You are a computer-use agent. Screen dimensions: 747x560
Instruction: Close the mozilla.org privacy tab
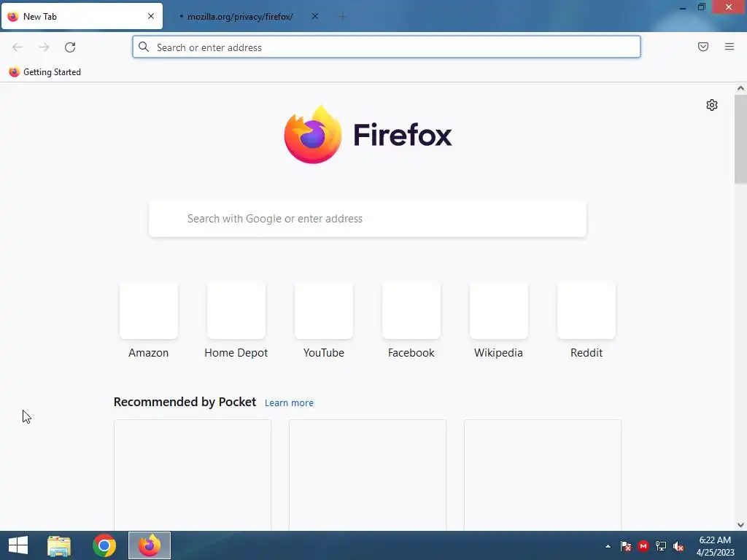[315, 16]
